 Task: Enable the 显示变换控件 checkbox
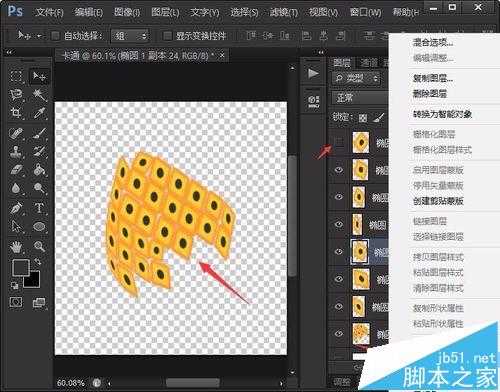(x=167, y=36)
